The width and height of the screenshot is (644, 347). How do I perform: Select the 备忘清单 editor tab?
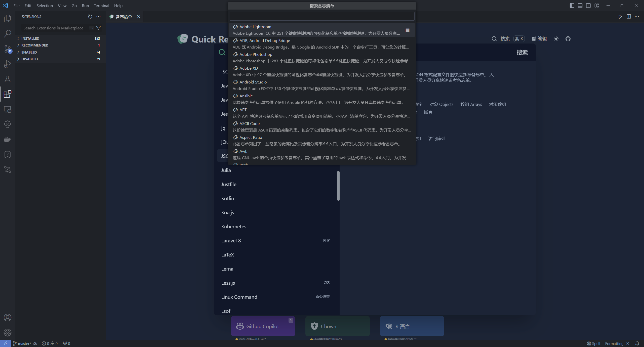point(124,17)
